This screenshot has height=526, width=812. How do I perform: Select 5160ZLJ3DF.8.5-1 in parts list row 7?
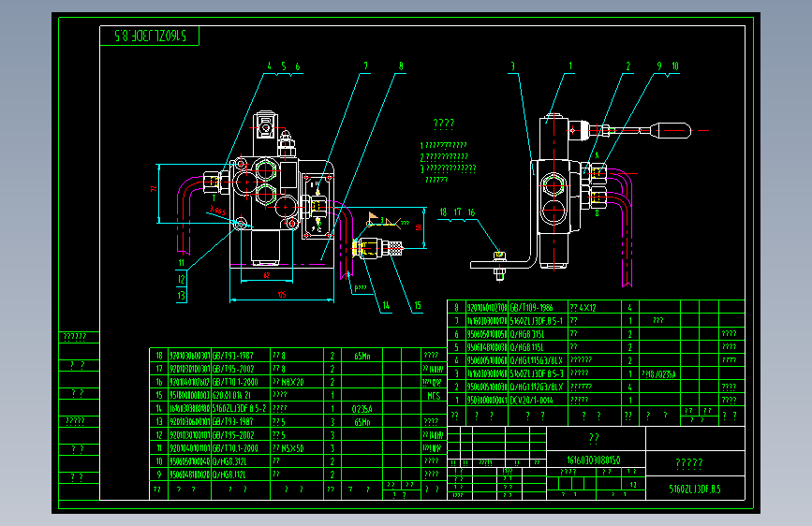[536, 320]
